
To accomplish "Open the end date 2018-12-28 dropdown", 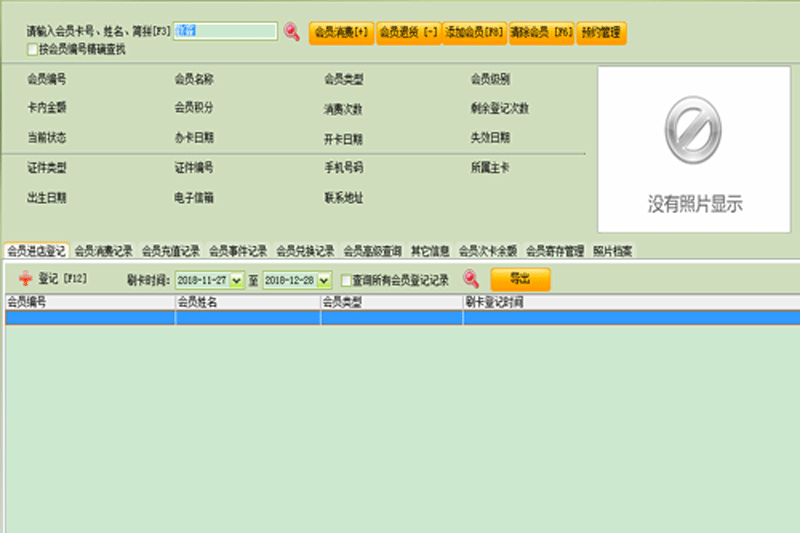I will point(324,280).
